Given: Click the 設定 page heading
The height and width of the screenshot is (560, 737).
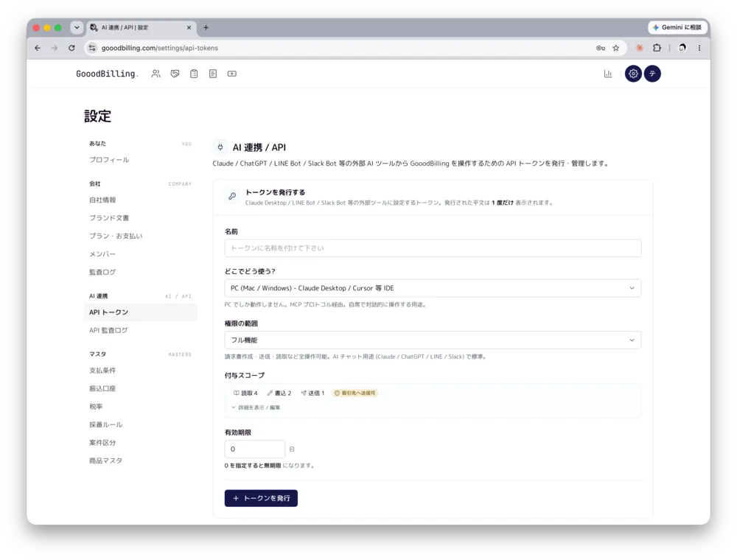Looking at the screenshot, I should point(98,116).
